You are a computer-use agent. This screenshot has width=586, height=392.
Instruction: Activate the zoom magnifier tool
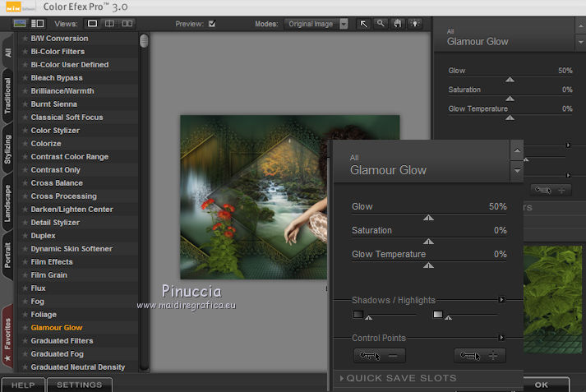tap(381, 24)
